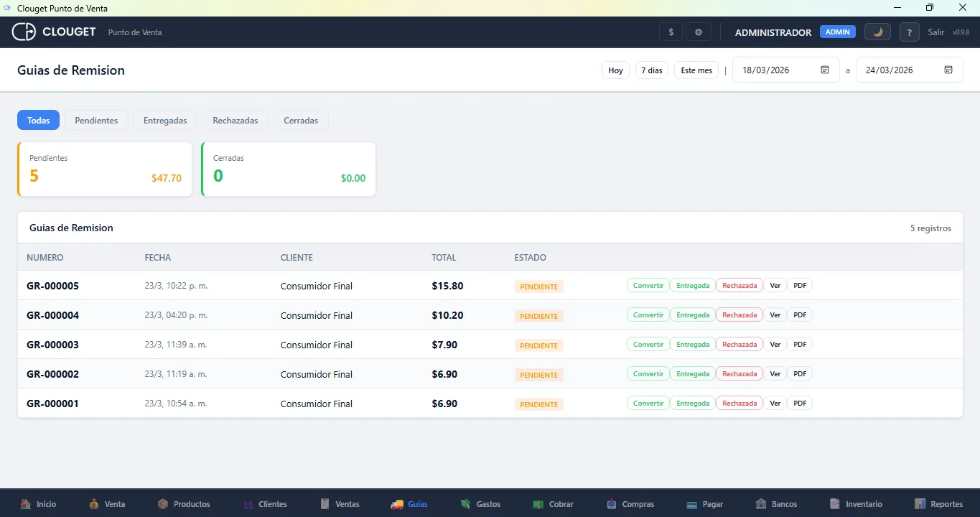Open the Gastos section

click(x=480, y=504)
